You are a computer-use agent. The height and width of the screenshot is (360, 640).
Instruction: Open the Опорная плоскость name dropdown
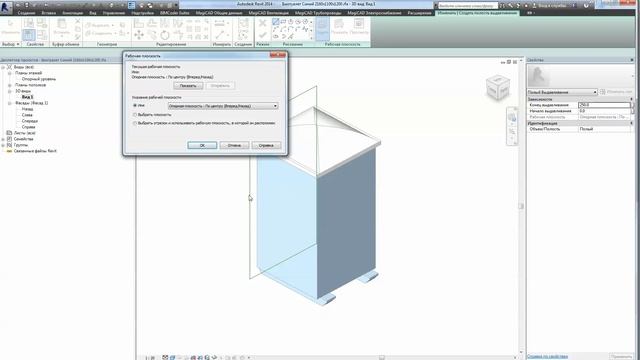tap(223, 106)
